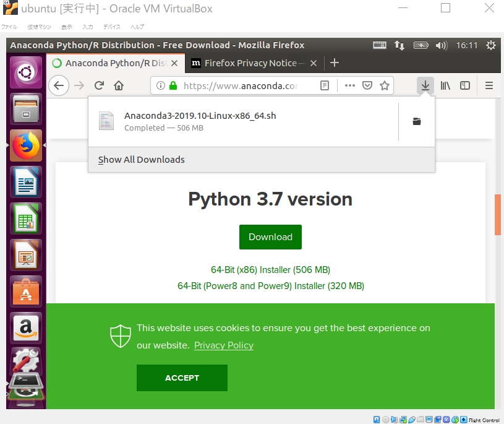The height and width of the screenshot is (424, 504).
Task: Open battery indicator in top panel
Action: 421,45
